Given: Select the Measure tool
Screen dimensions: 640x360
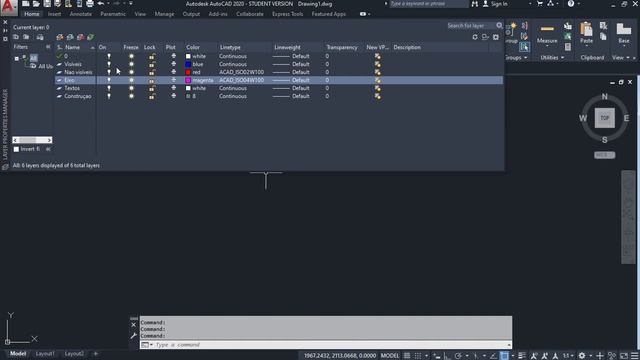Looking at the screenshot, I should point(547,33).
